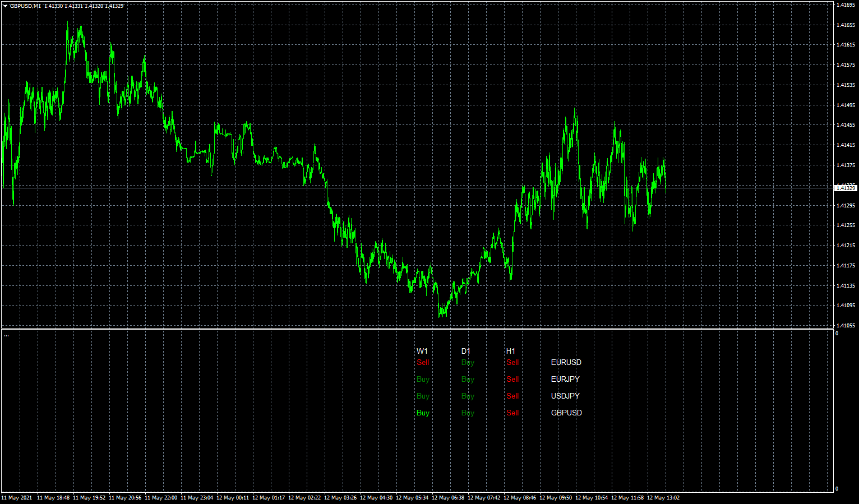859x504 pixels.
Task: Click the 12 May 10:54 time label
Action: 592,497
